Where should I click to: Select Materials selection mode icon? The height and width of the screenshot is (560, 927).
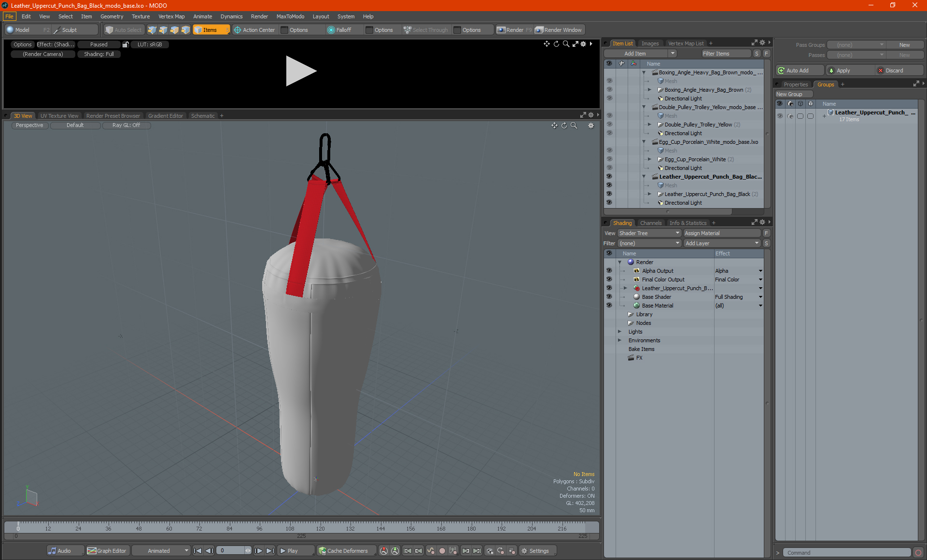185,30
